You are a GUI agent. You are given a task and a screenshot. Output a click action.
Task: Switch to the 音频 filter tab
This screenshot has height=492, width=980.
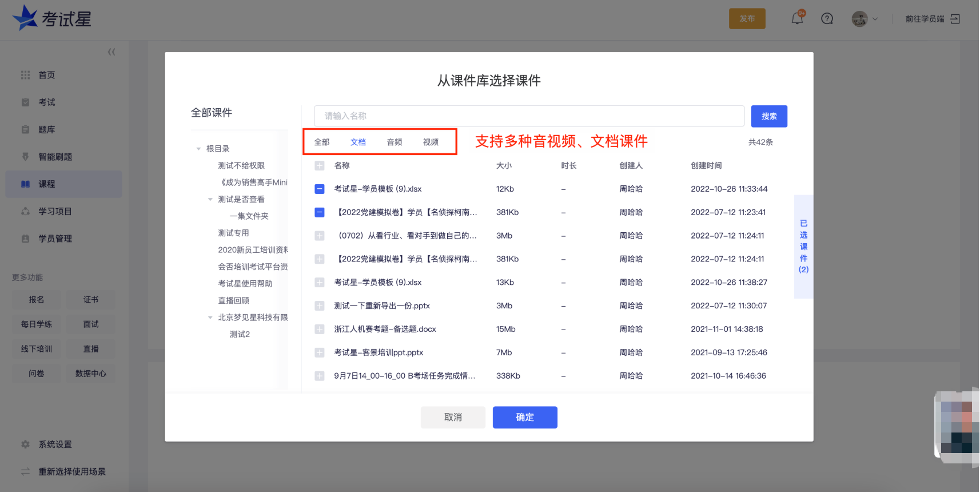coord(395,142)
